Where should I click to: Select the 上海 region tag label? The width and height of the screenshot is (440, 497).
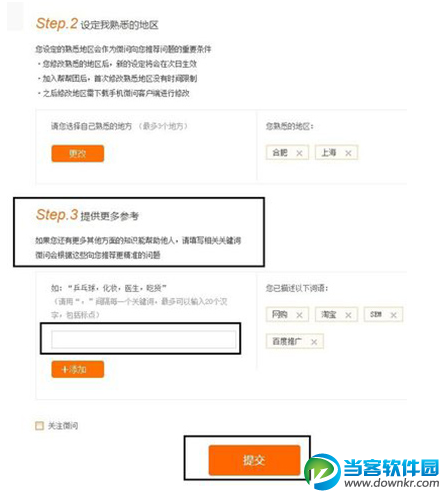tap(329, 153)
